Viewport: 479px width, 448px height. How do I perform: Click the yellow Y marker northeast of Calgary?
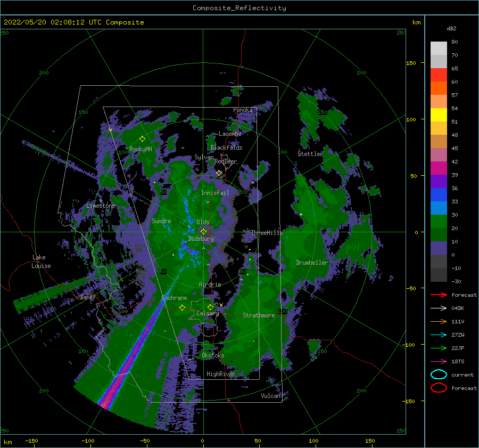click(221, 305)
